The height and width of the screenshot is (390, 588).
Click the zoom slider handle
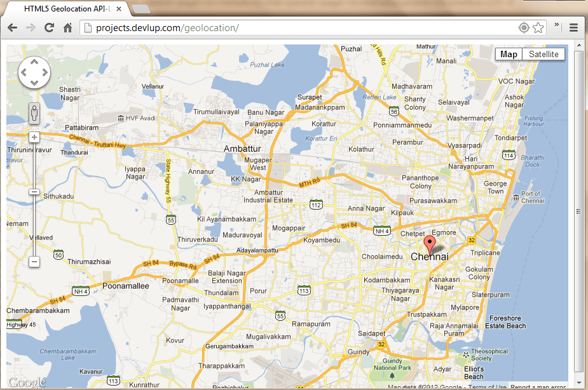point(34,192)
